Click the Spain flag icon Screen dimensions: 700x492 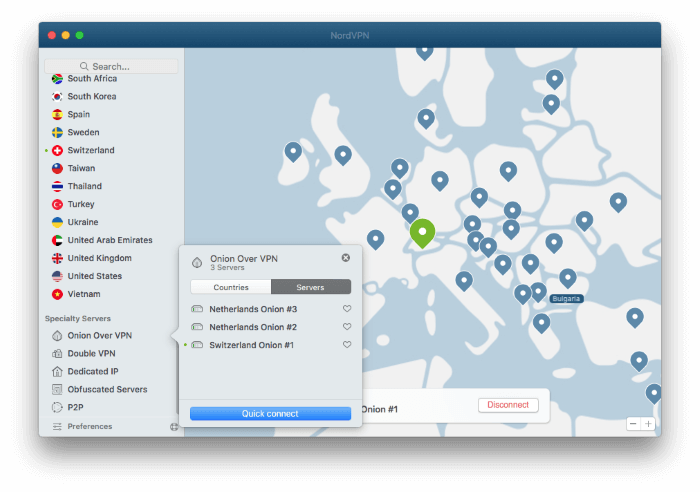57,115
